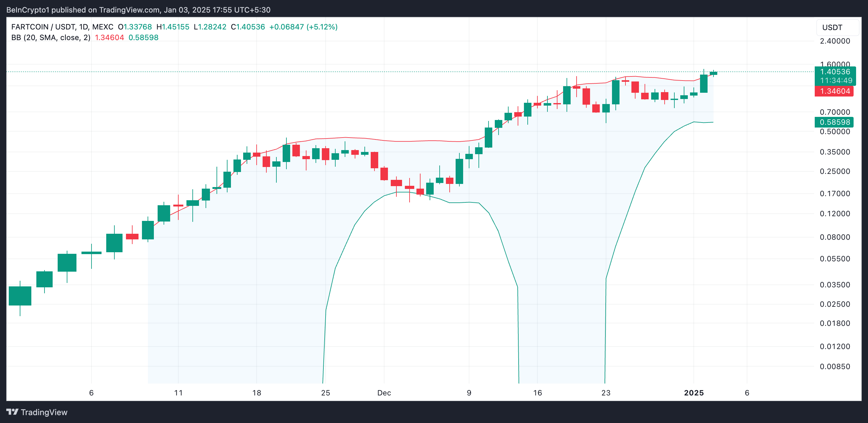Select the BB (20, SMA, close, 2) indicator legend
The height and width of the screenshot is (423, 868).
50,37
